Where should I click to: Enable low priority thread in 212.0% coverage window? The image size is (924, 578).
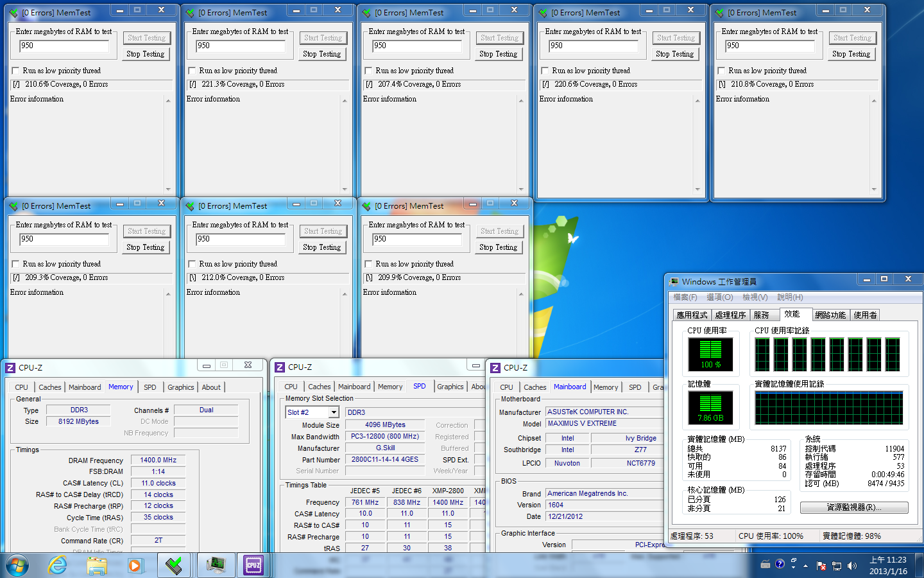(x=192, y=264)
